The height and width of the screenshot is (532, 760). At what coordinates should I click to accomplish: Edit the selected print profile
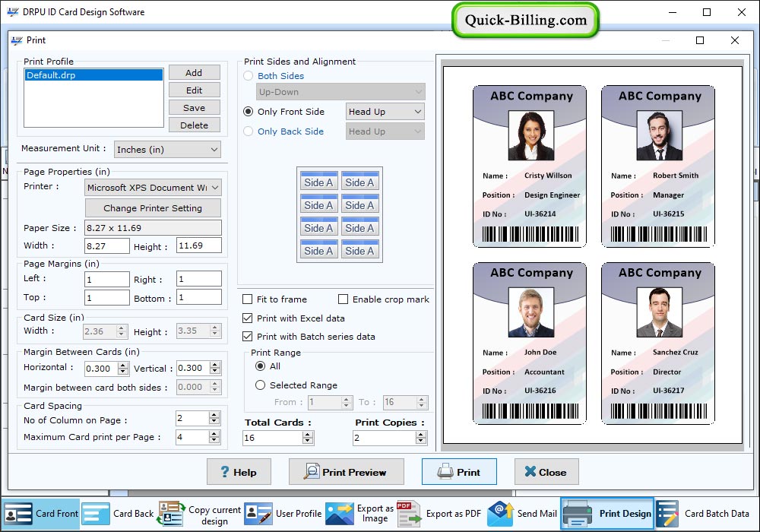click(195, 90)
